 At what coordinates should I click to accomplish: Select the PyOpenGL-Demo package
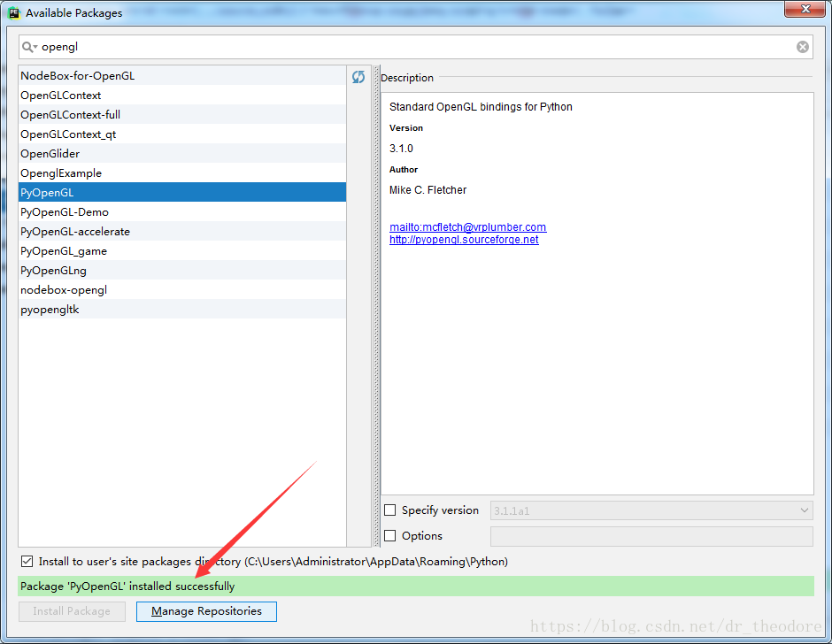182,211
